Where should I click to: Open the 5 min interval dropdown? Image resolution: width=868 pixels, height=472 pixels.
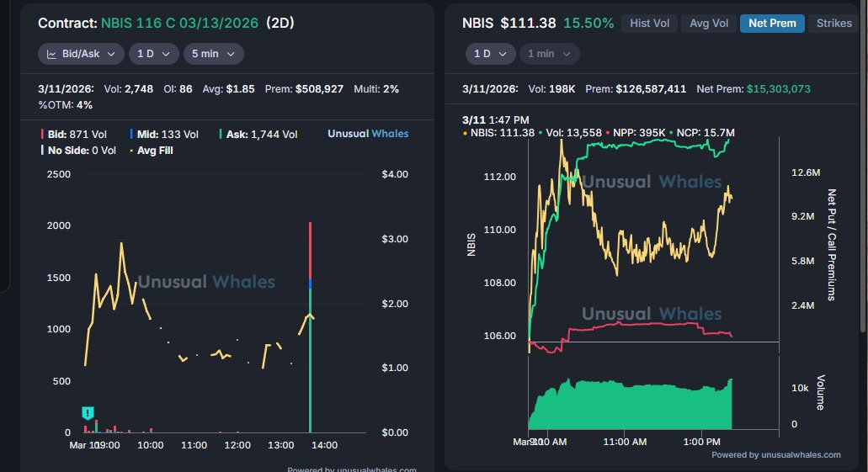pos(213,54)
